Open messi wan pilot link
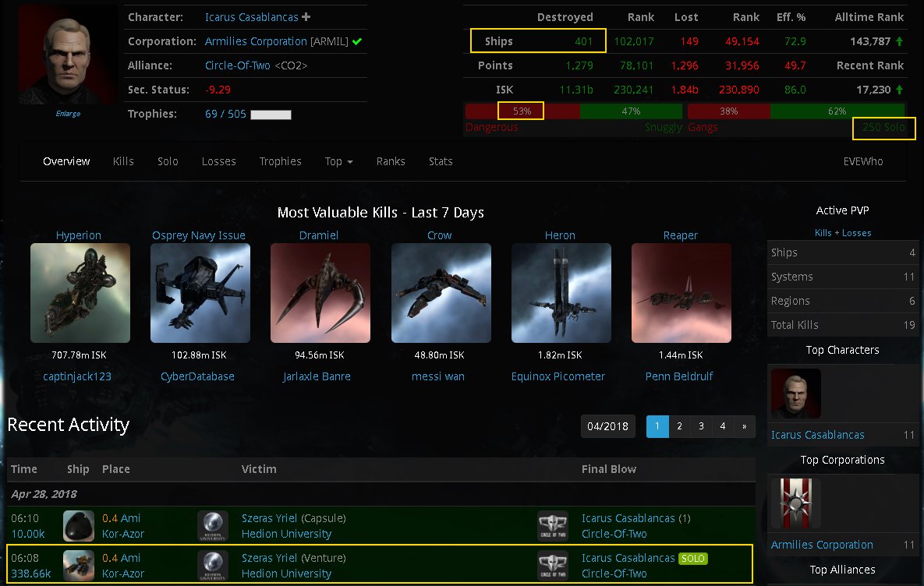Image resolution: width=924 pixels, height=586 pixels. tap(438, 376)
